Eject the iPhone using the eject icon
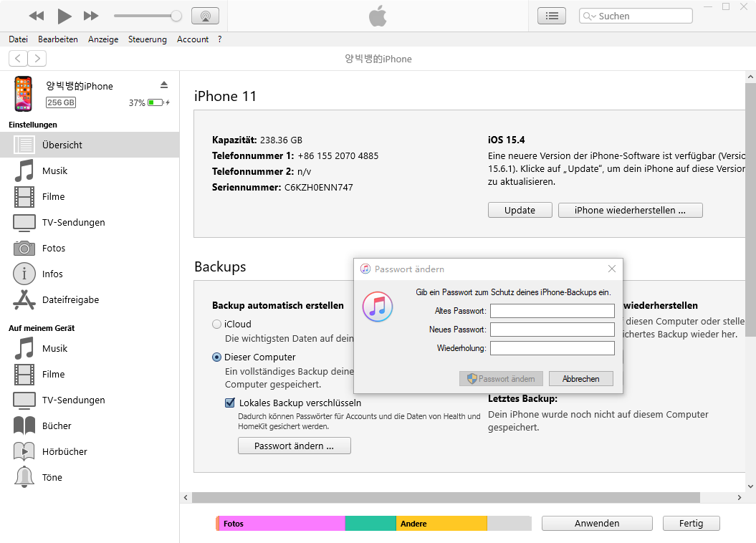This screenshot has width=756, height=543. pos(164,85)
